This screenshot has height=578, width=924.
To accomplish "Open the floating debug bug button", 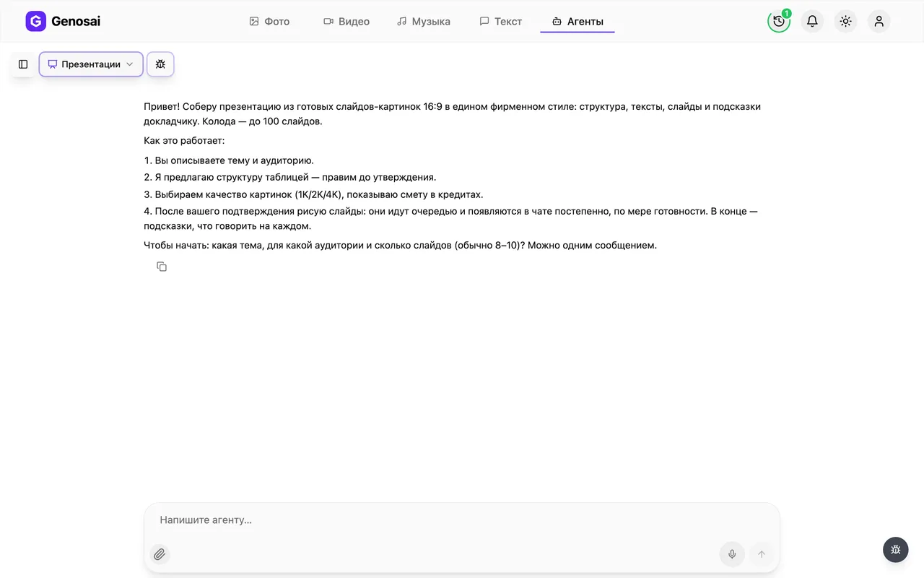I will pos(896,550).
